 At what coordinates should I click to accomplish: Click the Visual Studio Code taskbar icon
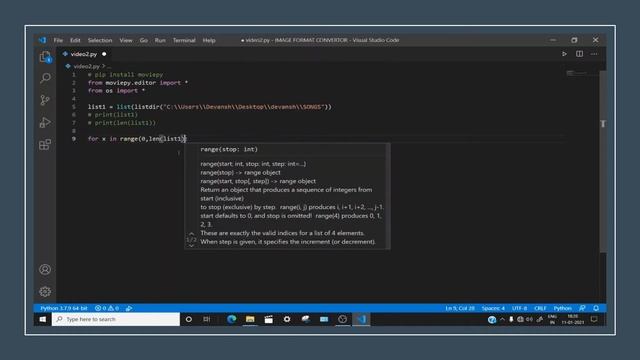[x=362, y=319]
